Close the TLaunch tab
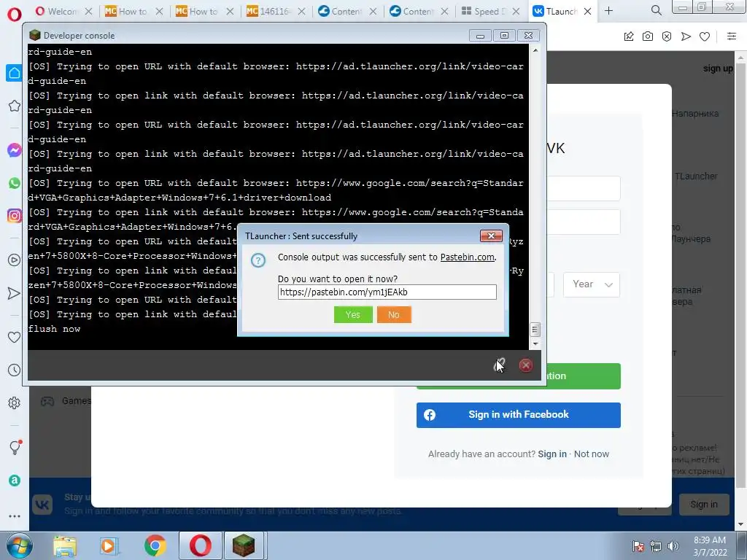The width and height of the screenshot is (747, 560). [587, 11]
